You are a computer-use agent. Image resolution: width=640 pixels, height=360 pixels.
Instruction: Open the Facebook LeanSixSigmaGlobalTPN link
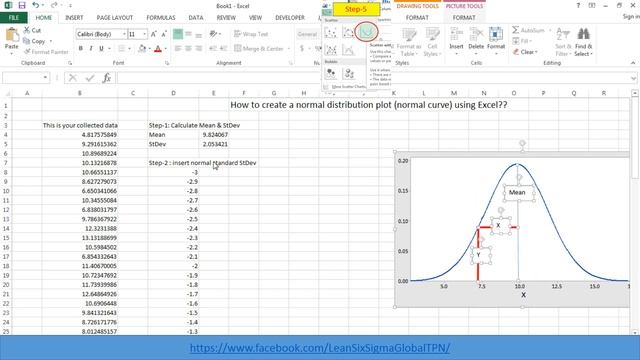pyautogui.click(x=320, y=348)
